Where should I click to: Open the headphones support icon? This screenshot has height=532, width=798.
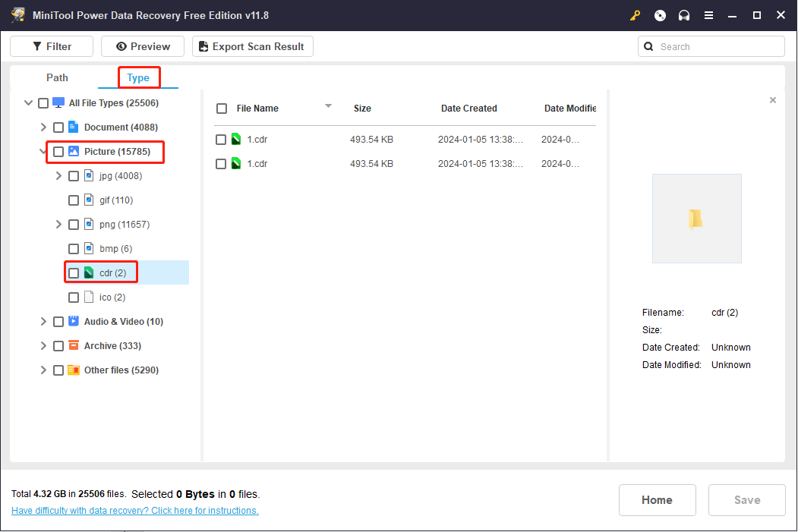[x=684, y=15]
